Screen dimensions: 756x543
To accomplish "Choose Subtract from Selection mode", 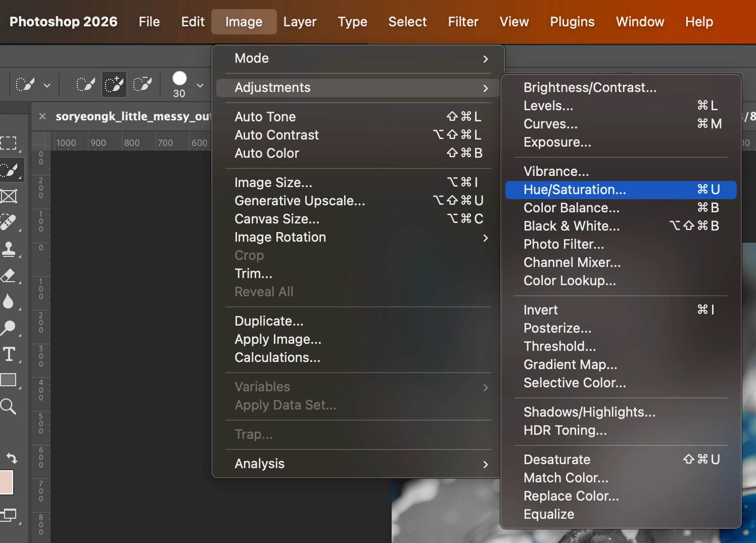I will (x=143, y=84).
